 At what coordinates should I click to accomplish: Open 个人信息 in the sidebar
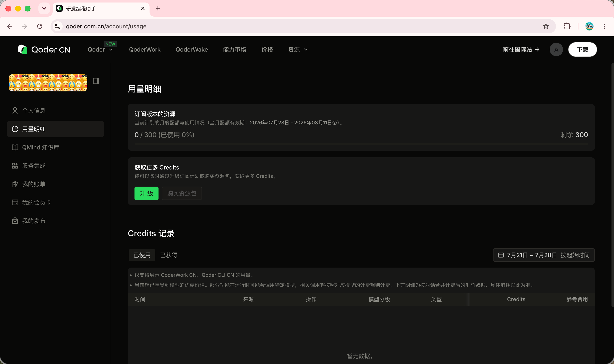[55, 111]
